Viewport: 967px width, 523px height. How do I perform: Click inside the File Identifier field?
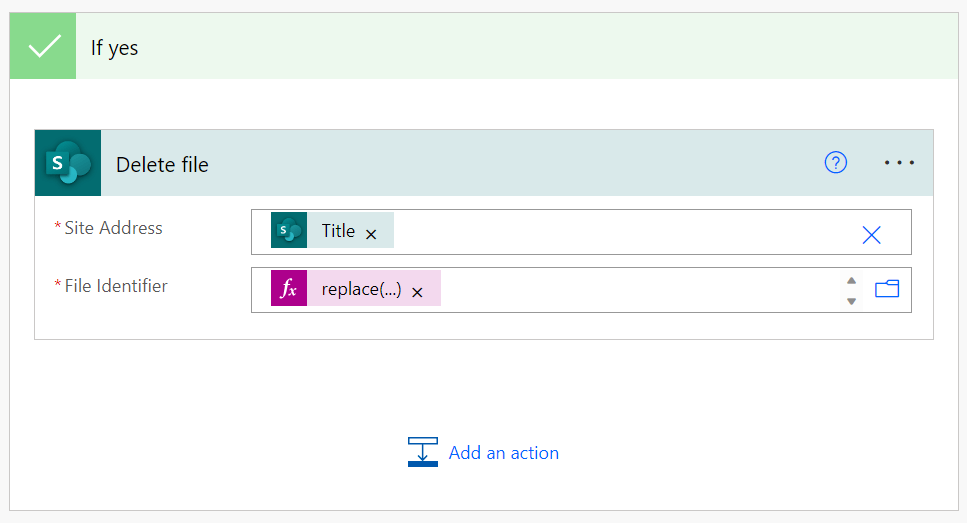640,290
